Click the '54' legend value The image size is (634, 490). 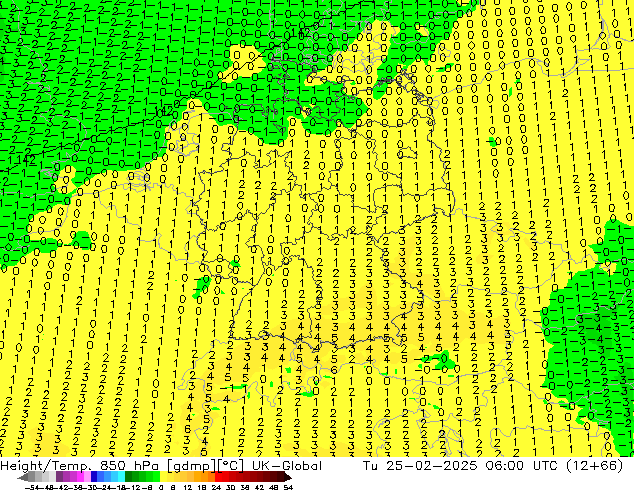(x=288, y=487)
